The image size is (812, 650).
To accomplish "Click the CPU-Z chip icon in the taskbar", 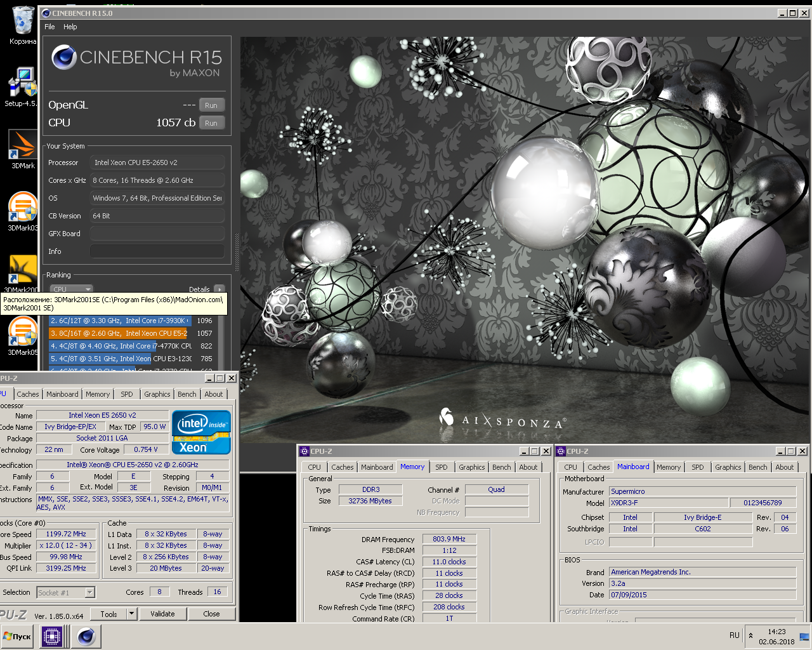I will click(x=52, y=636).
